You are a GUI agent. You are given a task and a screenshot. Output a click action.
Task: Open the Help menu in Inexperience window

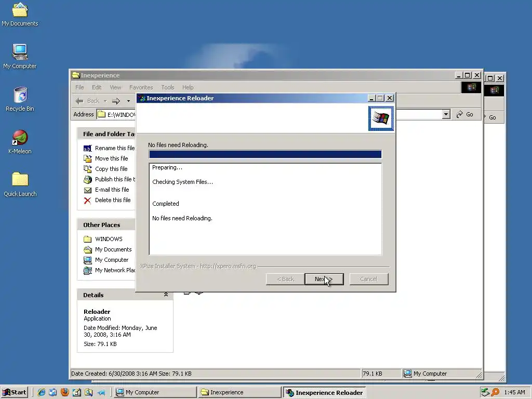tap(188, 87)
